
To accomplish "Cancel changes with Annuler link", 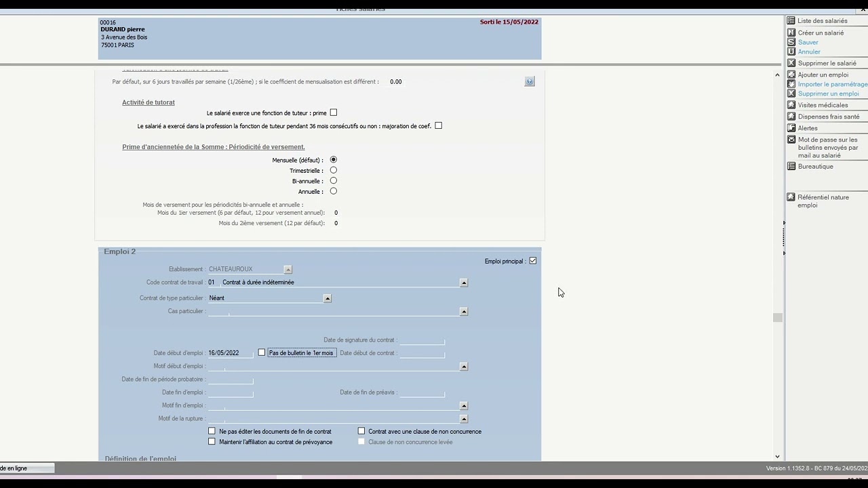I will 809,52.
